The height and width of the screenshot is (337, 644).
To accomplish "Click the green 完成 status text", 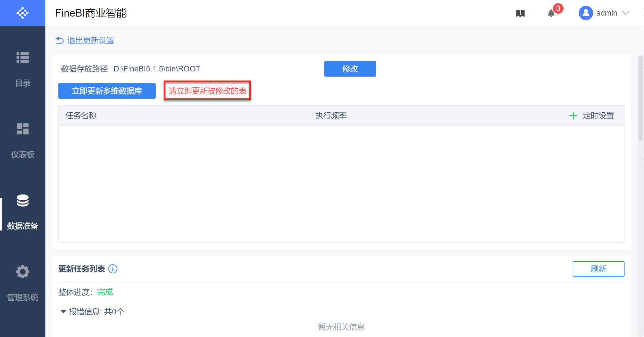I will pyautogui.click(x=105, y=292).
